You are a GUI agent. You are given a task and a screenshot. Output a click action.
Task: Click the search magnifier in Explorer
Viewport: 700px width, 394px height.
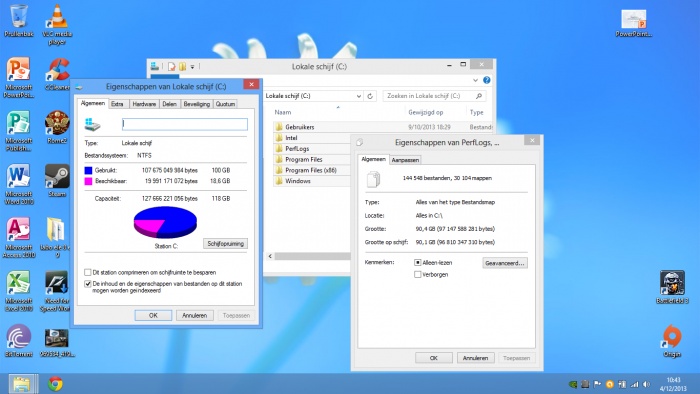tap(479, 96)
